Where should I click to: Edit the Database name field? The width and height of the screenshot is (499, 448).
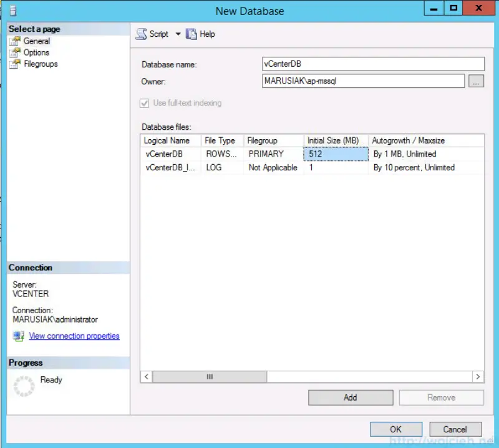point(374,63)
